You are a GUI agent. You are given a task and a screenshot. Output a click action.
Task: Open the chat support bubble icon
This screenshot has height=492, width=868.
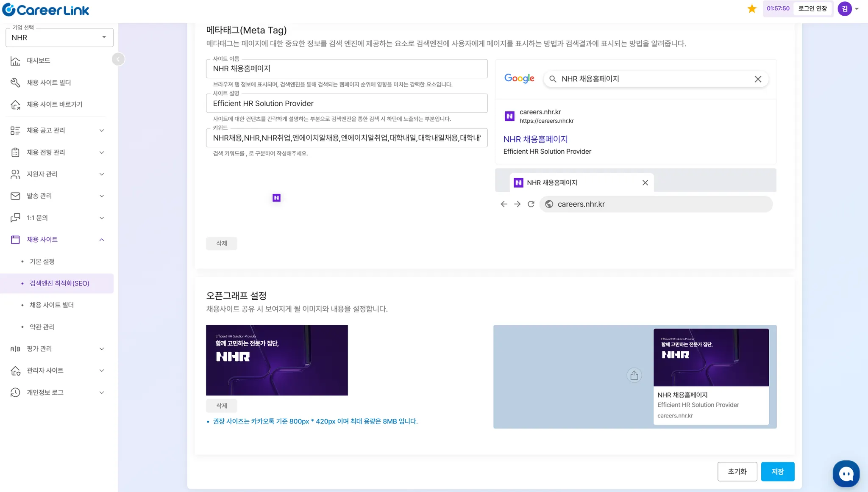pos(846,474)
